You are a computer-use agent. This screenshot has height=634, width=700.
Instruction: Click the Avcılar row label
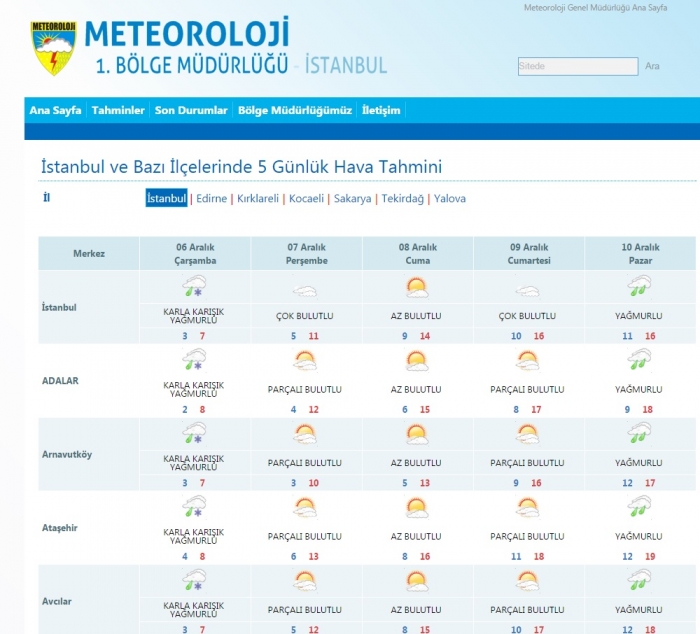[57, 601]
